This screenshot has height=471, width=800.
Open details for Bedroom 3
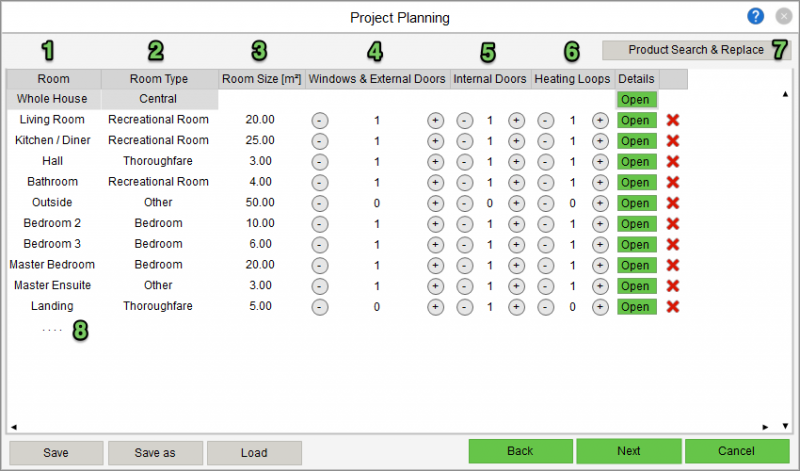tap(635, 245)
